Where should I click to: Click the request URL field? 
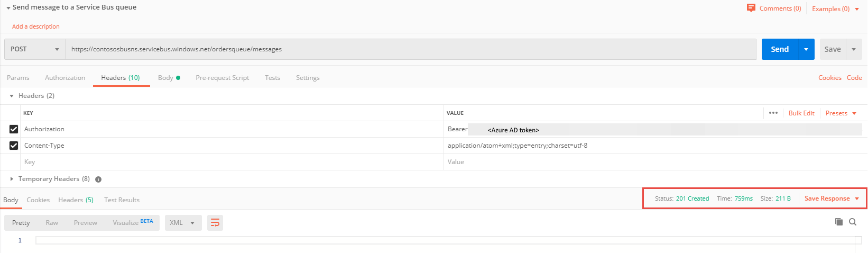411,49
